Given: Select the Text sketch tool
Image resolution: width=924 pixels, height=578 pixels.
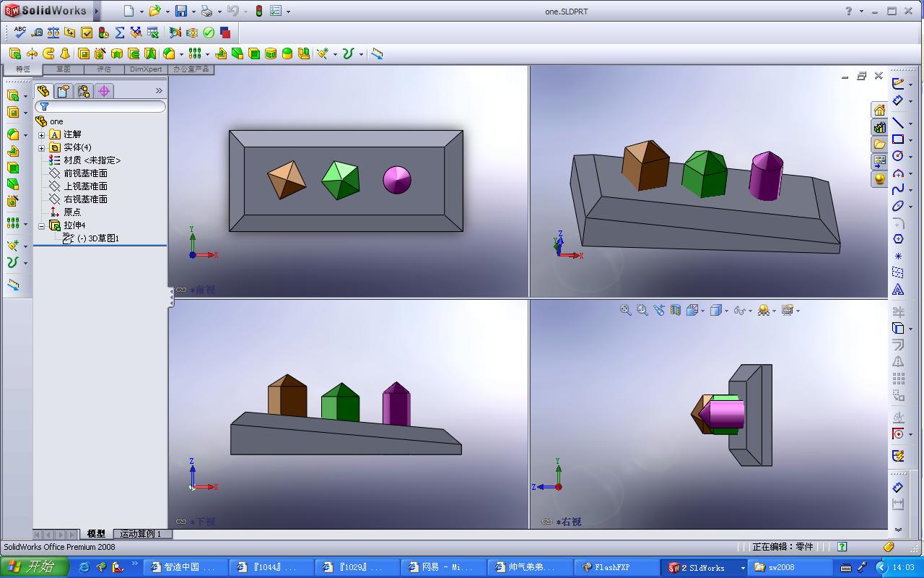Looking at the screenshot, I should click(898, 290).
